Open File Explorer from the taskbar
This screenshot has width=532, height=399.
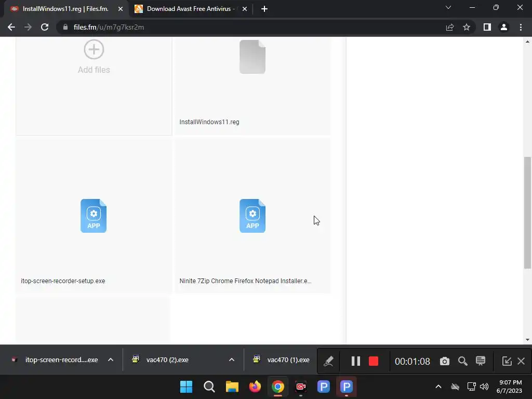[232, 387]
